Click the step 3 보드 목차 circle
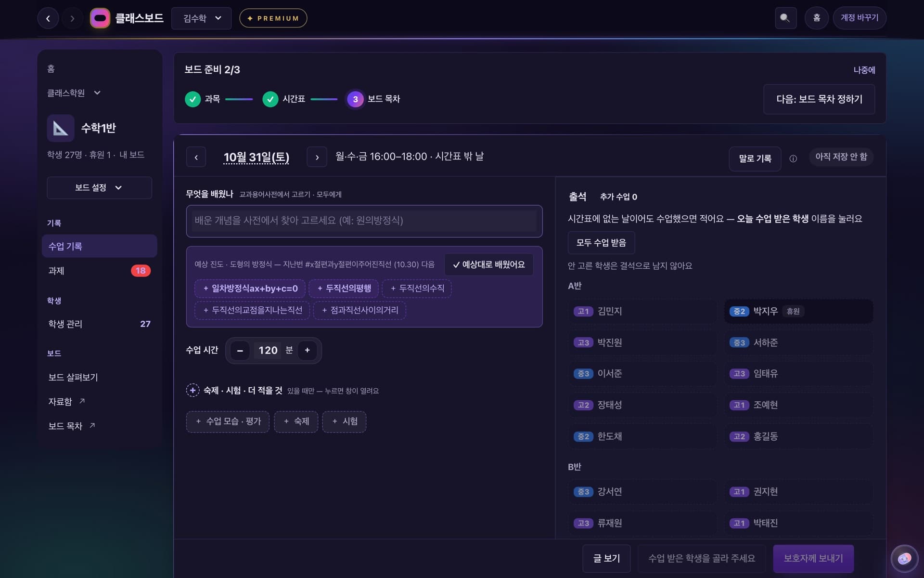Screen dimensions: 924x578 355,99
